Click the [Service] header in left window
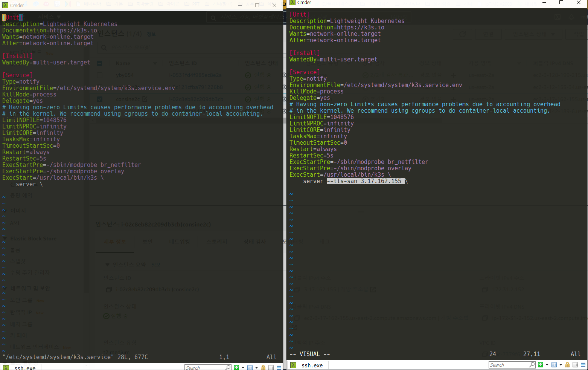Screen dimensions: 588x370 (17, 75)
